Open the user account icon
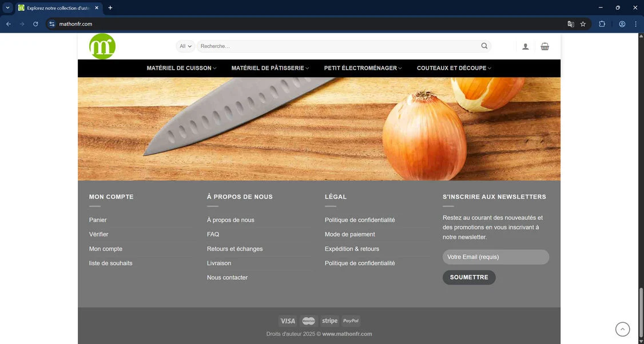644x344 pixels. [525, 46]
